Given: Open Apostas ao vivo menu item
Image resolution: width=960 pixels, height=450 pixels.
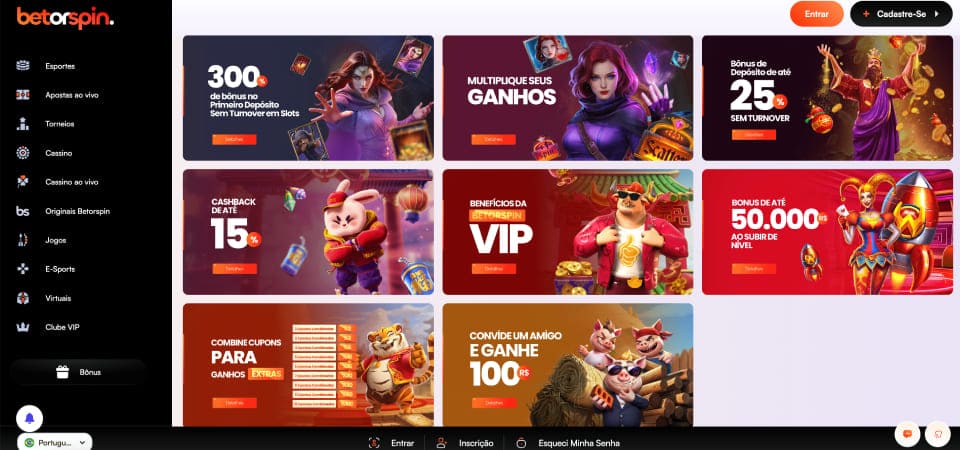Looking at the screenshot, I should 72,95.
